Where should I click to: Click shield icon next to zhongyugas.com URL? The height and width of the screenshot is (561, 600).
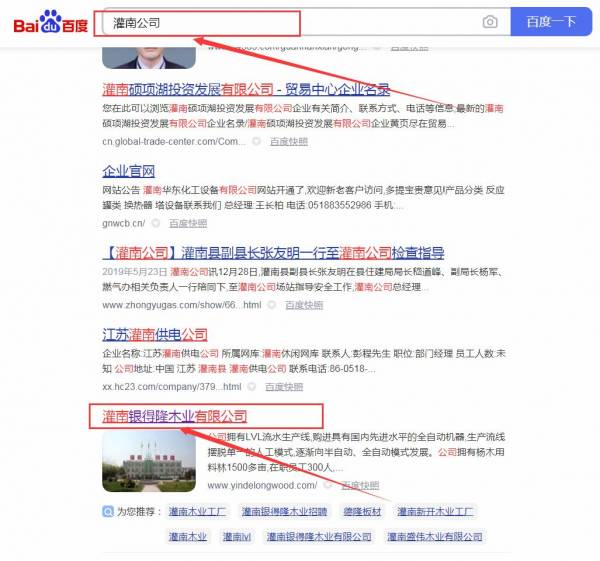tap(277, 305)
